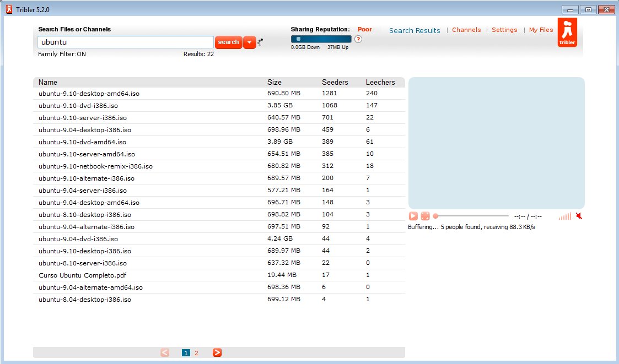Click the orange search button

[x=229, y=42]
